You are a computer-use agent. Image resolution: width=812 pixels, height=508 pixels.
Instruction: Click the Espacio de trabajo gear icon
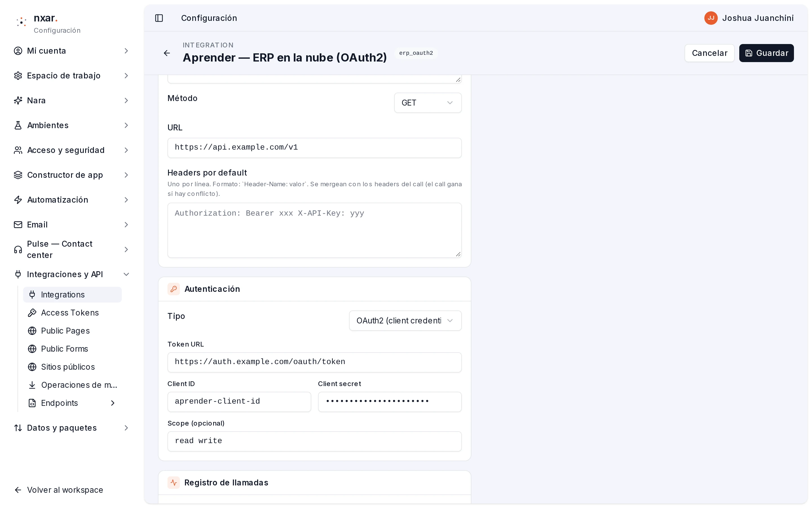click(18, 76)
